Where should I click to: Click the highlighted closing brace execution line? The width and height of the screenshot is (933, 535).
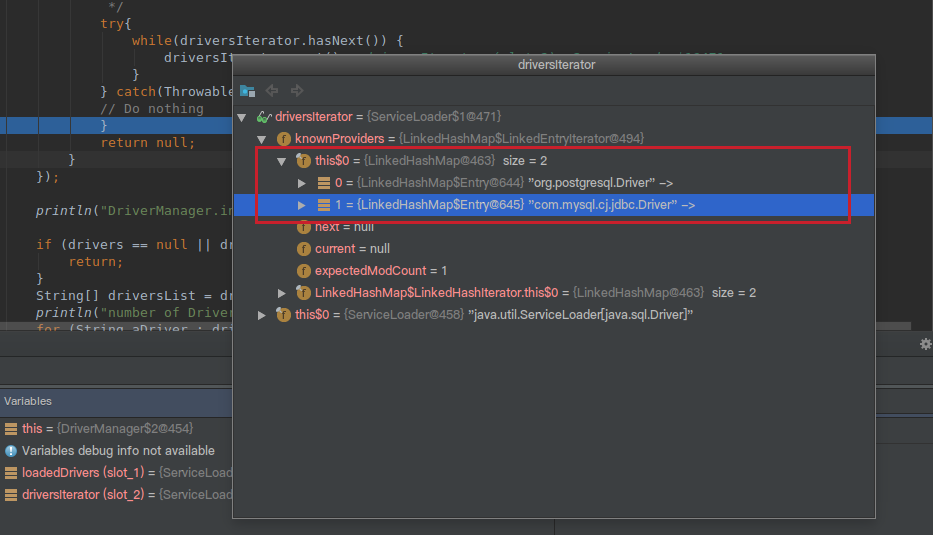104,126
